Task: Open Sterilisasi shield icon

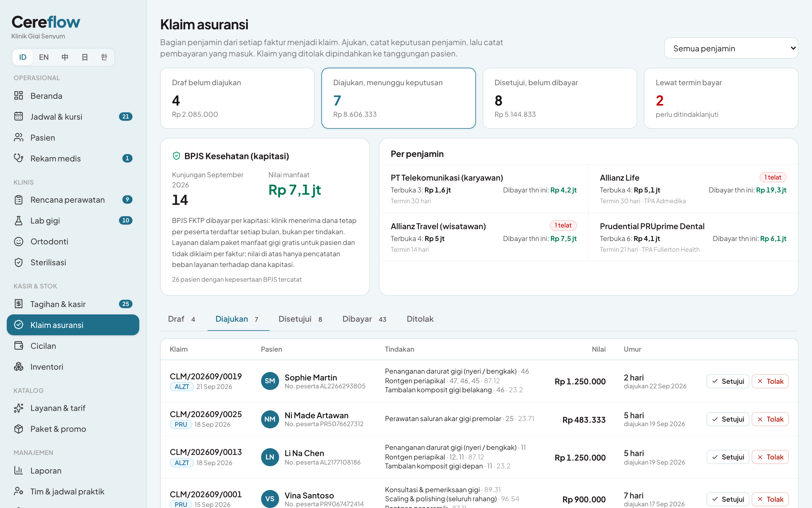Action: click(x=18, y=262)
